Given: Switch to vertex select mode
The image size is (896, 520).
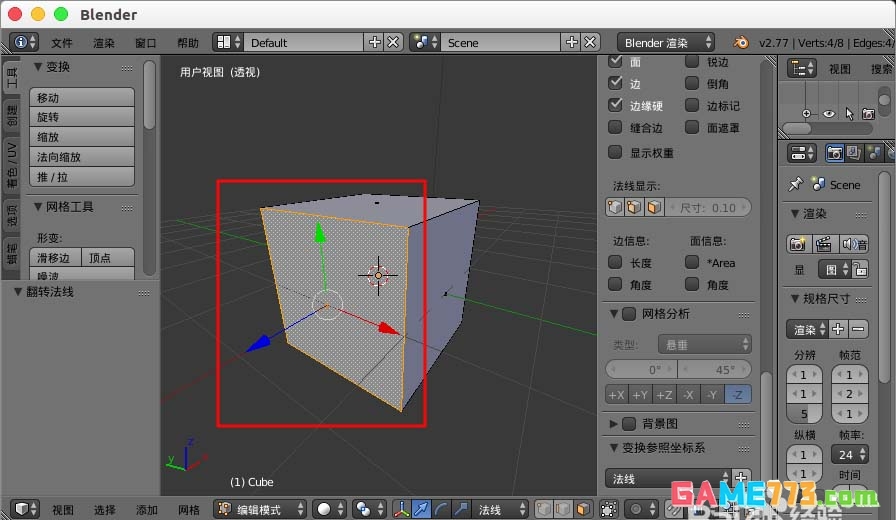Looking at the screenshot, I should [544, 509].
